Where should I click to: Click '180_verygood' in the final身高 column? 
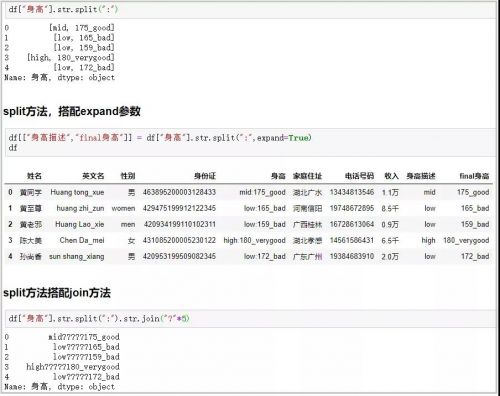pyautogui.click(x=466, y=240)
